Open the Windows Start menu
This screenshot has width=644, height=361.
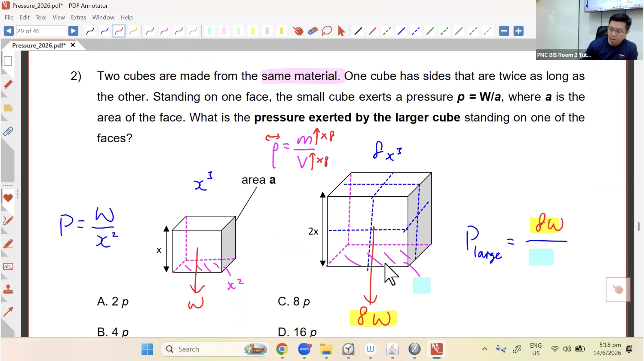tap(147, 349)
